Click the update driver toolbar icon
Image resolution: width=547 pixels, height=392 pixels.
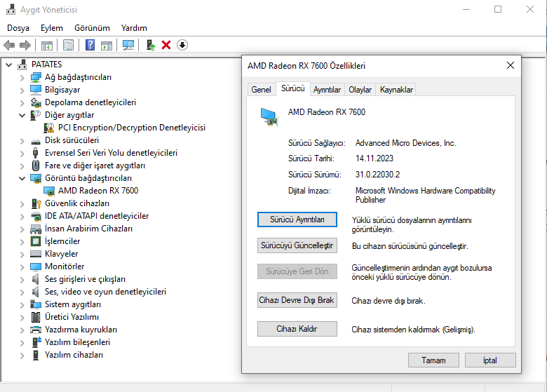(x=150, y=46)
